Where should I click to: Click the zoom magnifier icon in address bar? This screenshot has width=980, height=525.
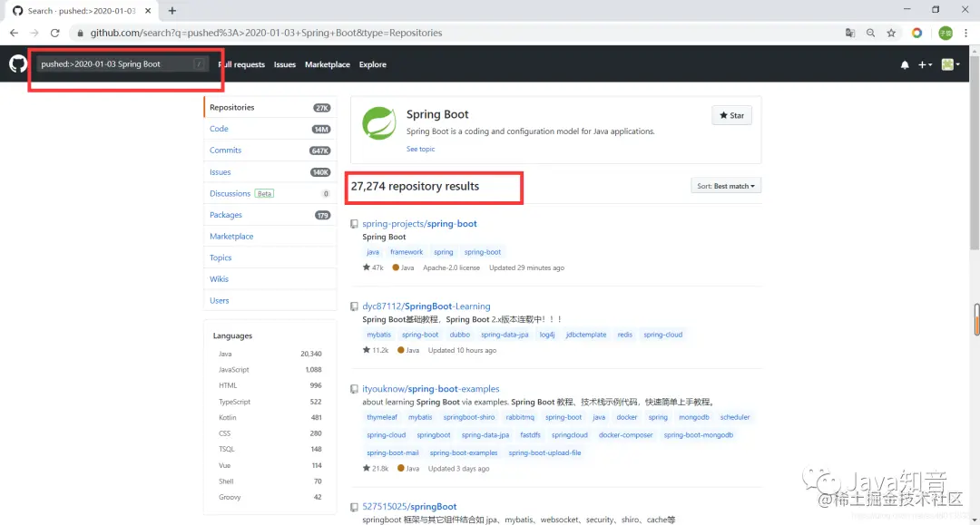click(870, 33)
